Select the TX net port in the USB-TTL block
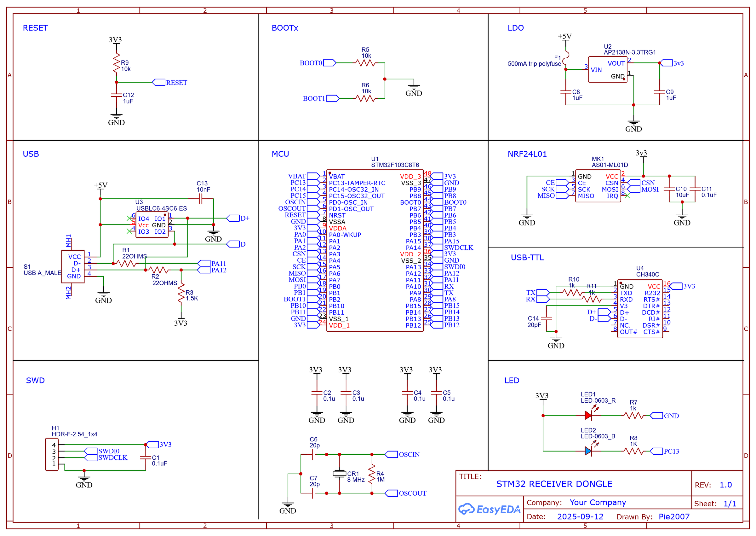756x536 pixels. pyautogui.click(x=543, y=292)
